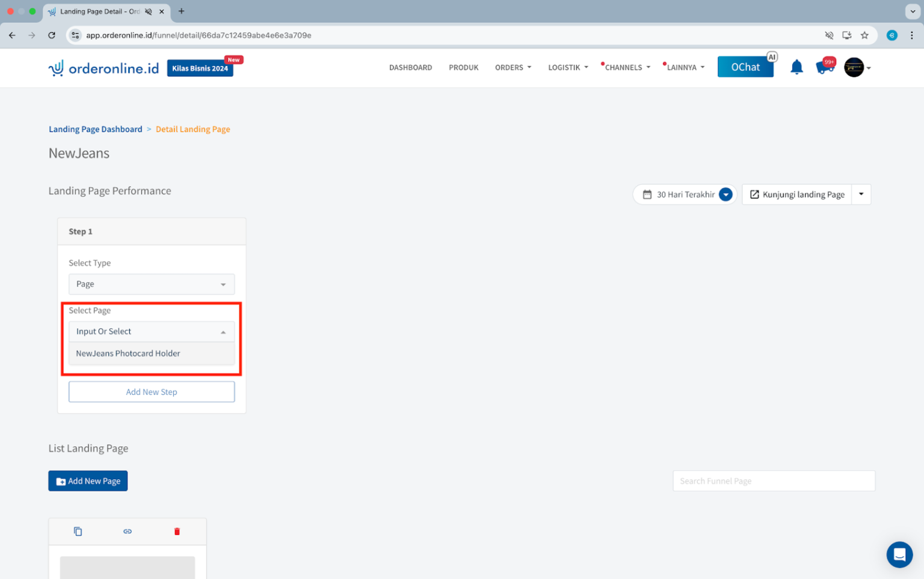Click the Search Funnel Page field
The height and width of the screenshot is (579, 924).
(x=773, y=481)
